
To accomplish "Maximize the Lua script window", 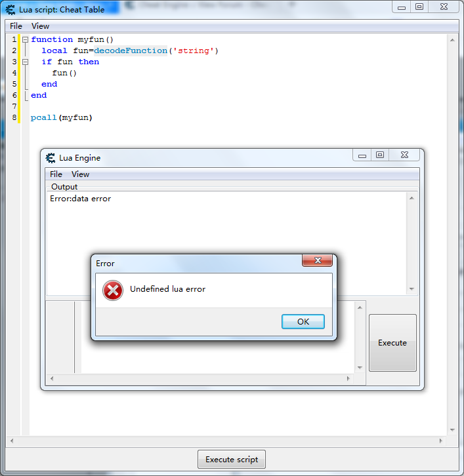I will click(x=419, y=7).
